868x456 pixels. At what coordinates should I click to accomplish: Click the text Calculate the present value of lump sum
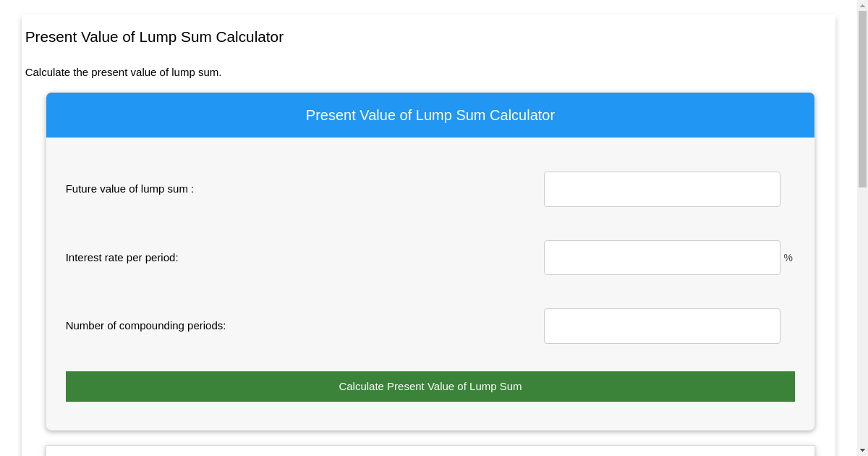[123, 72]
